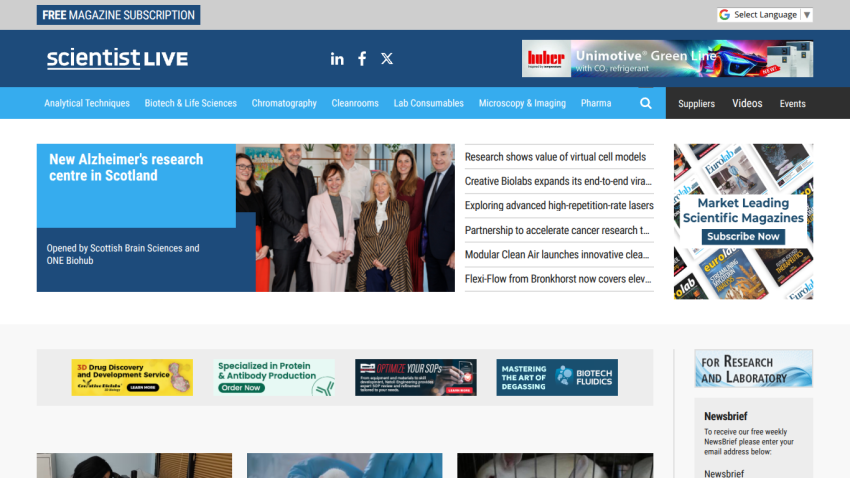
Task: Open the Biotech & Life Sciences menu
Action: pyautogui.click(x=190, y=103)
